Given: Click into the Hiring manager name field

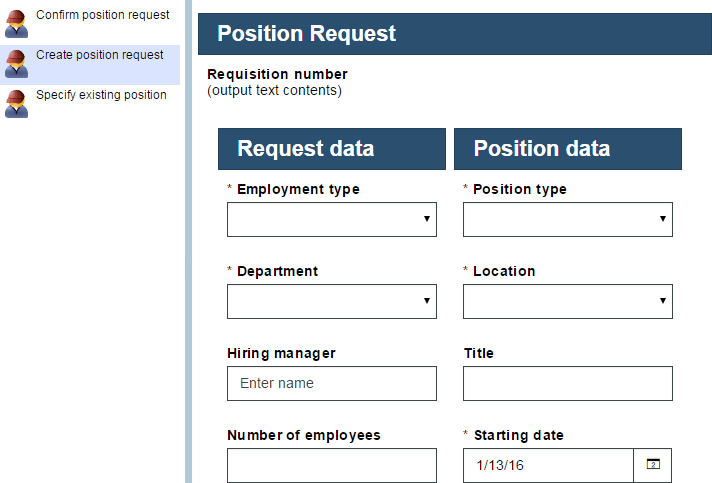Looking at the screenshot, I should click(x=331, y=383).
